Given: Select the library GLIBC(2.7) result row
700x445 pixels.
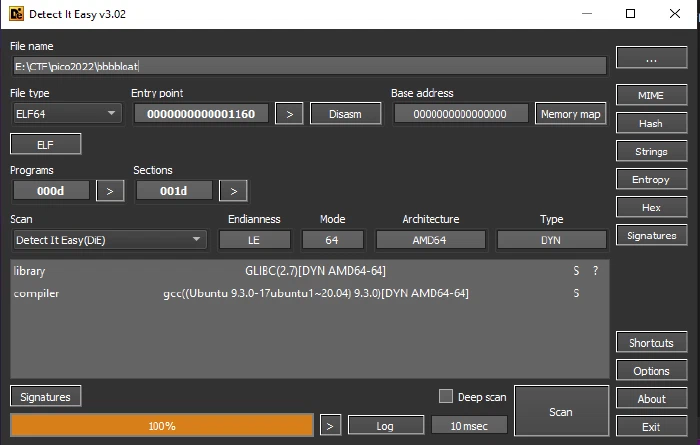Looking at the screenshot, I should (x=309, y=271).
